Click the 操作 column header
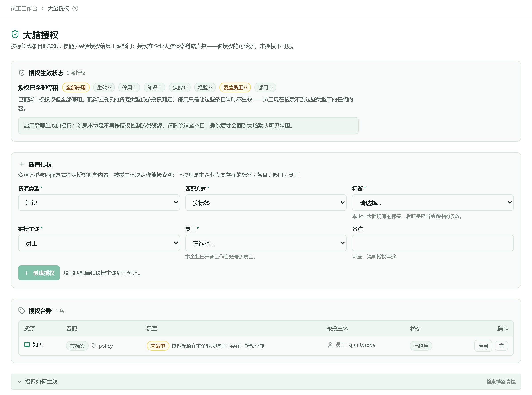The height and width of the screenshot is (395, 532). tap(502, 328)
